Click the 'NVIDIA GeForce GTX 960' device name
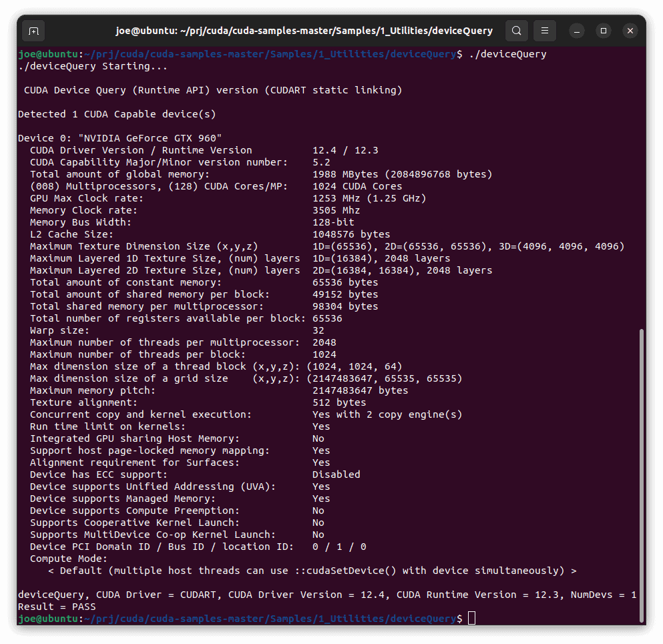 pyautogui.click(x=150, y=138)
